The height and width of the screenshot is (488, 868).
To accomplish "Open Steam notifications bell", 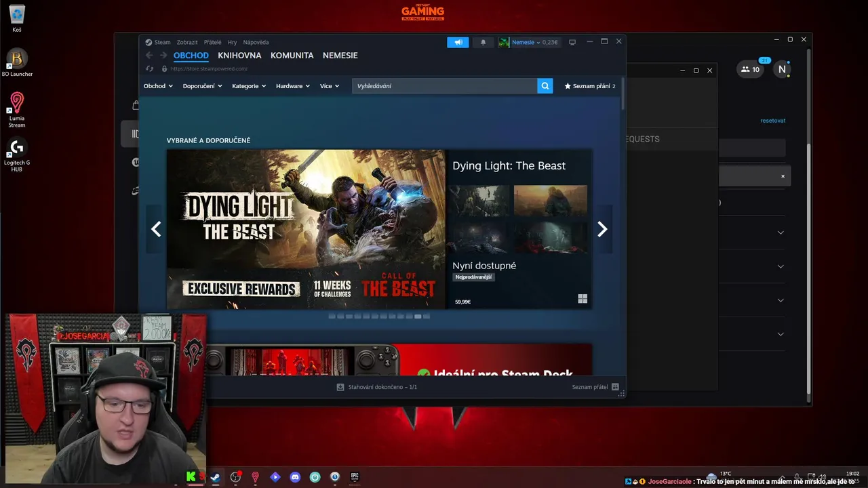I will point(483,42).
